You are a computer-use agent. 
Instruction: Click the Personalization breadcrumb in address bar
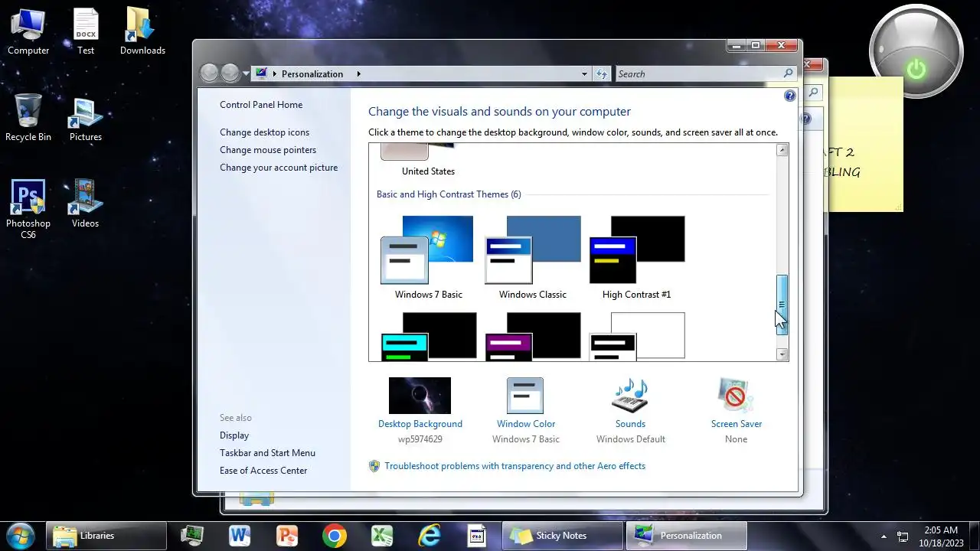coord(312,74)
